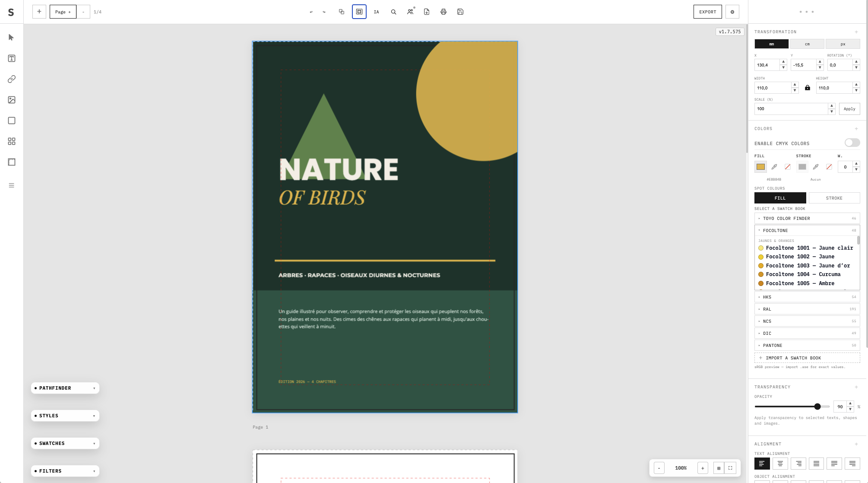
Task: Pick stroke color with the stroke eyedropper
Action: (x=816, y=167)
